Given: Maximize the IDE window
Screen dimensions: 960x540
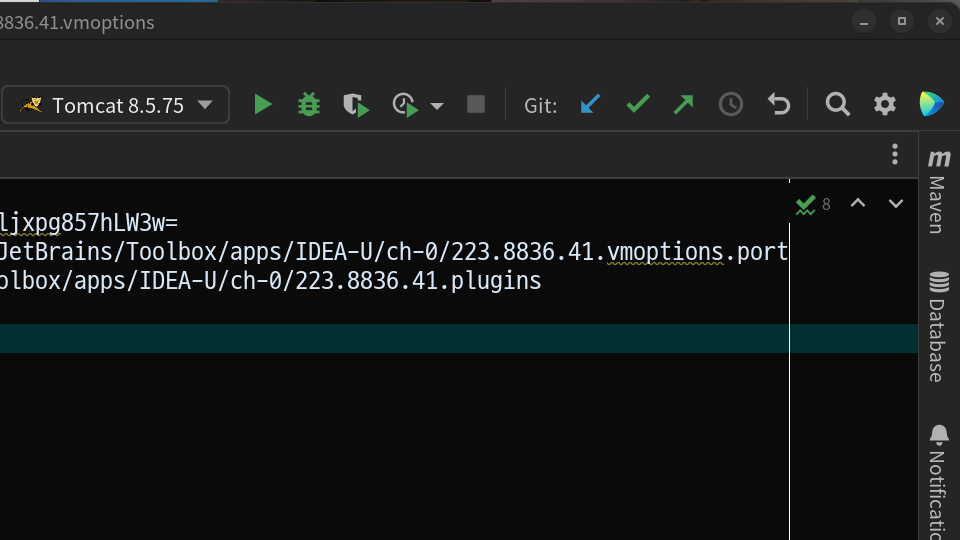Looking at the screenshot, I should click(902, 21).
